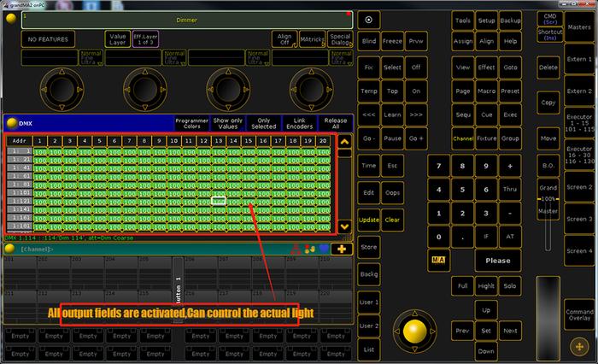Click the Grand Master fader
This screenshot has height=364, width=598.
[548, 198]
